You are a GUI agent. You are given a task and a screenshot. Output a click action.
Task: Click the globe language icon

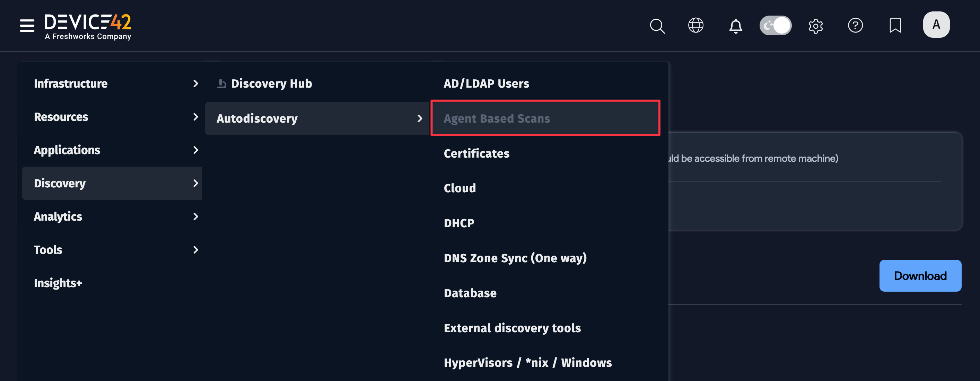pos(696,25)
